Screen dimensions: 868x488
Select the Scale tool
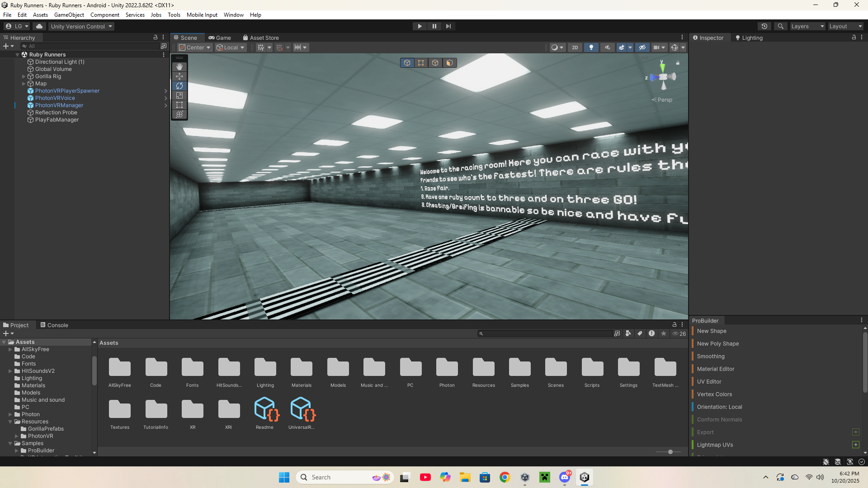[179, 95]
